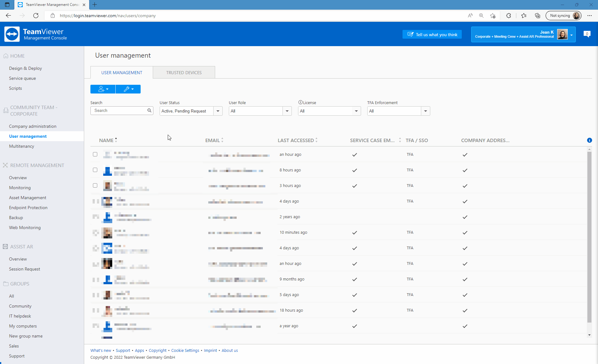Check the first user's row checkbox
Viewport: 598px width, 364px height.
pos(95,154)
